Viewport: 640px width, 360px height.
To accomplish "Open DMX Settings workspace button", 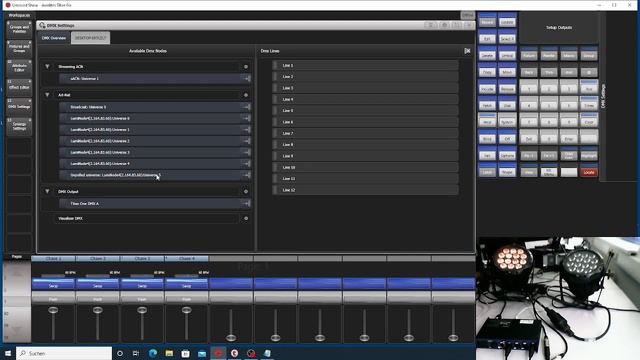I will coord(19,107).
